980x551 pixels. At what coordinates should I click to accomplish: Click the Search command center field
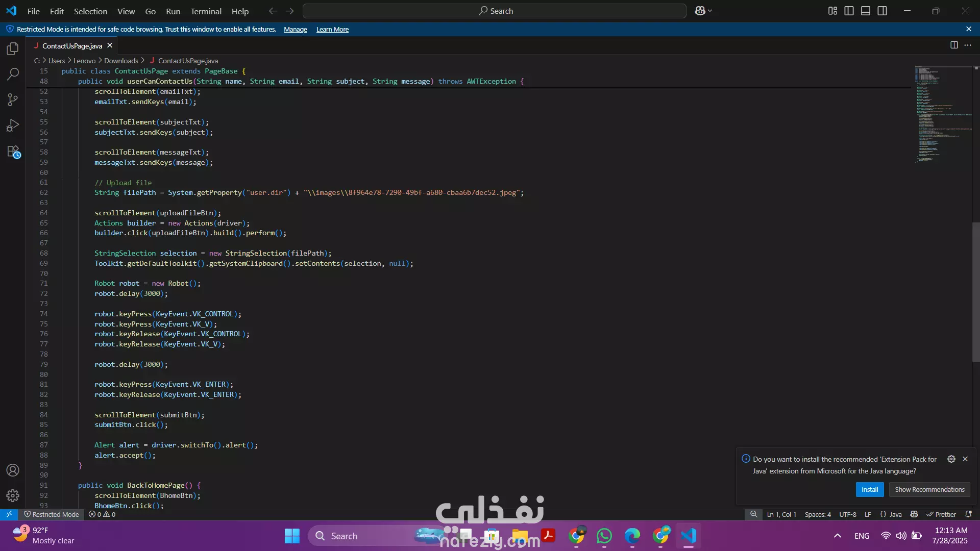(x=494, y=11)
